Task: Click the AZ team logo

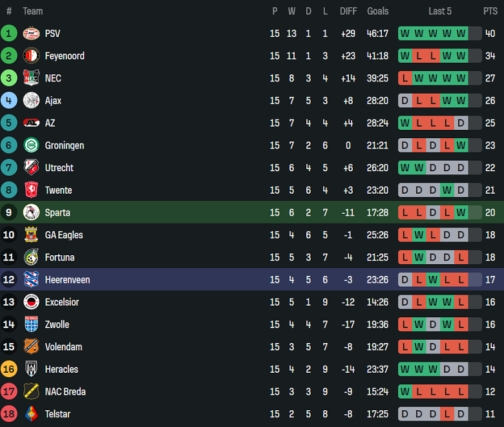Action: pos(31,123)
